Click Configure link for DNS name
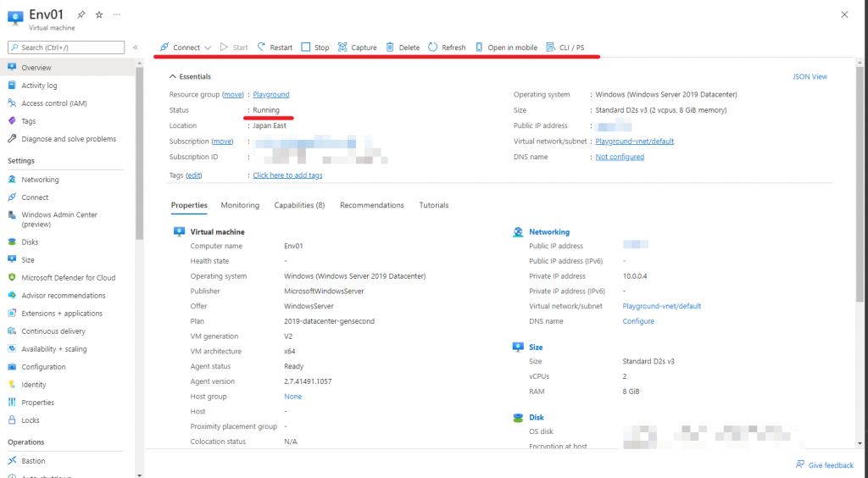 638,321
